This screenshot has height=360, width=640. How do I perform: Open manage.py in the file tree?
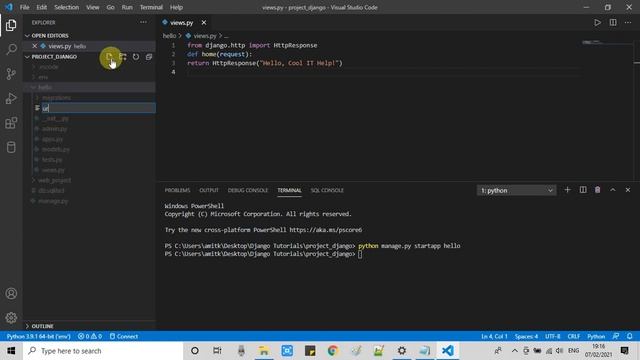(53, 201)
